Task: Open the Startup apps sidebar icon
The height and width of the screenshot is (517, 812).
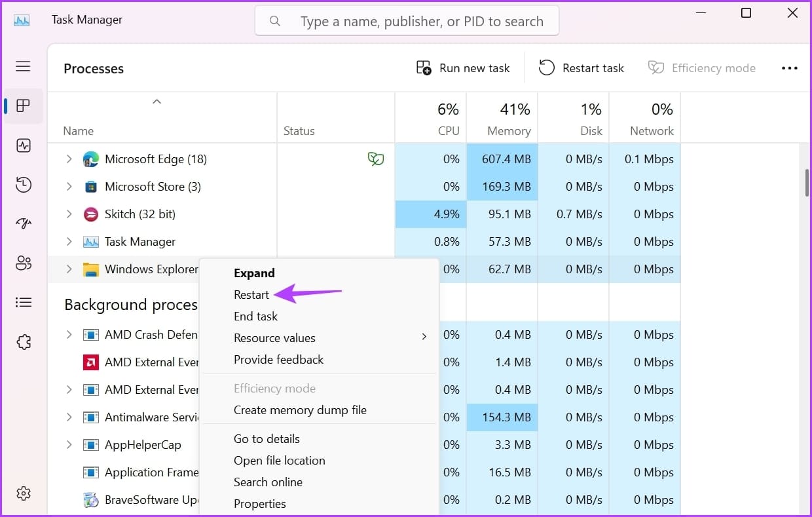Action: click(24, 224)
